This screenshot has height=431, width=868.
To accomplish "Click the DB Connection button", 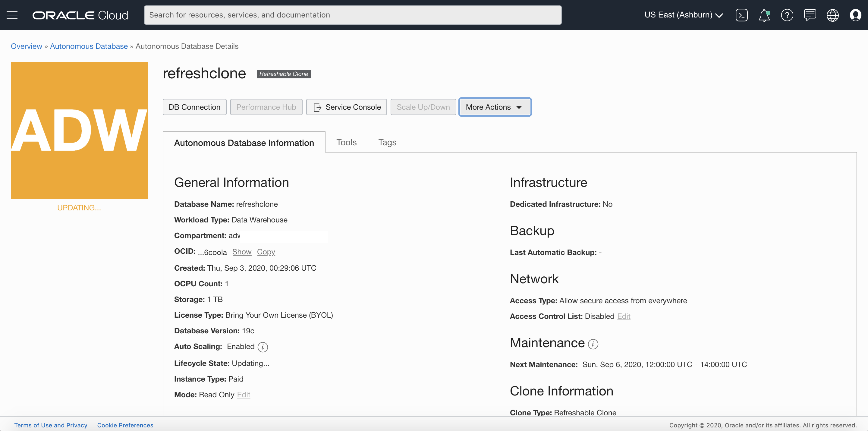I will (x=194, y=107).
